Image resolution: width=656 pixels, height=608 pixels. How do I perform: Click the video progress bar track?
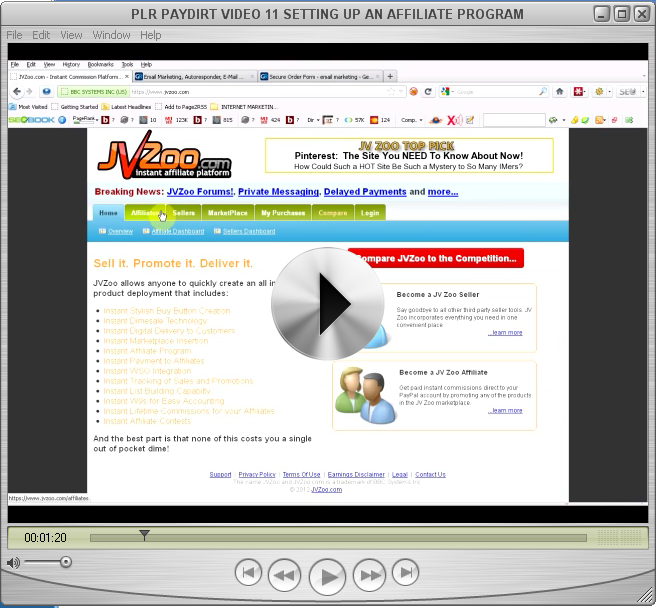tap(338, 538)
